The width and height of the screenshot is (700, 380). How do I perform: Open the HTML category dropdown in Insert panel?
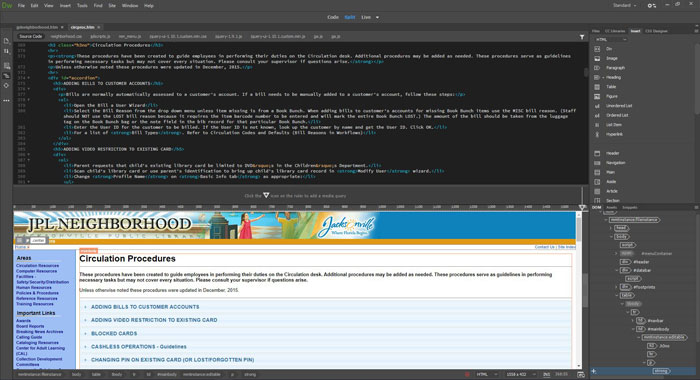pyautogui.click(x=611, y=39)
